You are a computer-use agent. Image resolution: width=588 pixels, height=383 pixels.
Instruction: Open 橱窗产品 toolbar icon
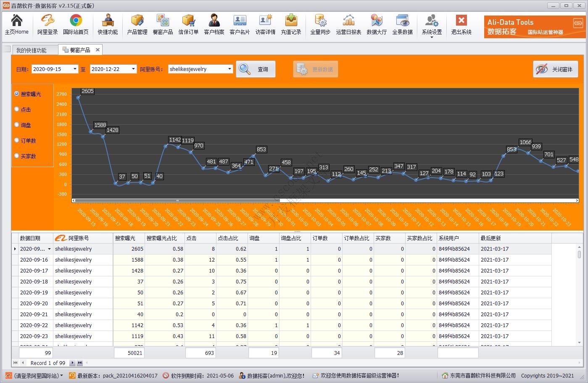[163, 24]
